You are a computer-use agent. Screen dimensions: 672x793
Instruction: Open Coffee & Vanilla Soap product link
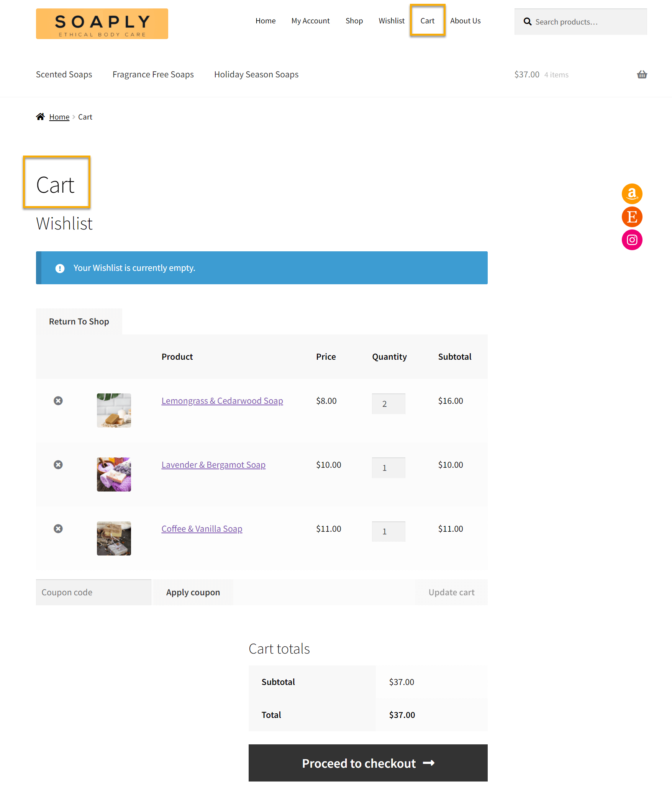coord(202,529)
